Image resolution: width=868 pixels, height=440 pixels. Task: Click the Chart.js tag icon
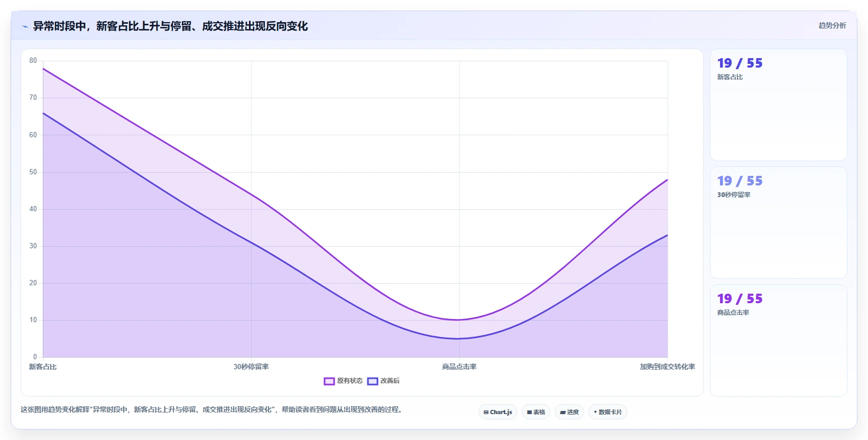click(486, 413)
